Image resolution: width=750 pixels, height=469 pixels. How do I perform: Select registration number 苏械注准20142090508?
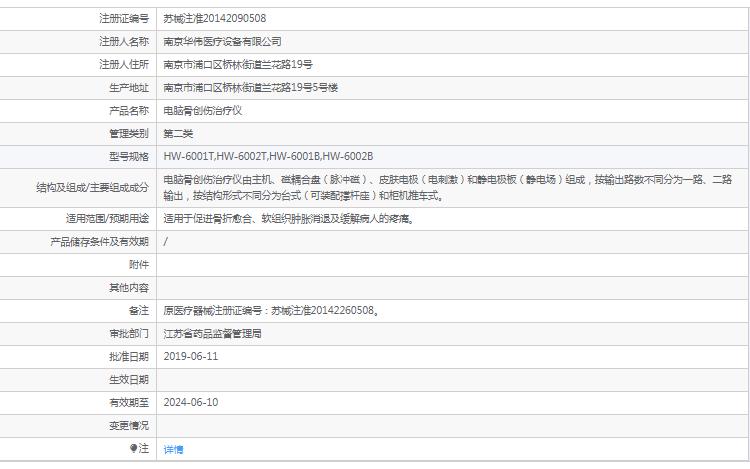pos(215,19)
